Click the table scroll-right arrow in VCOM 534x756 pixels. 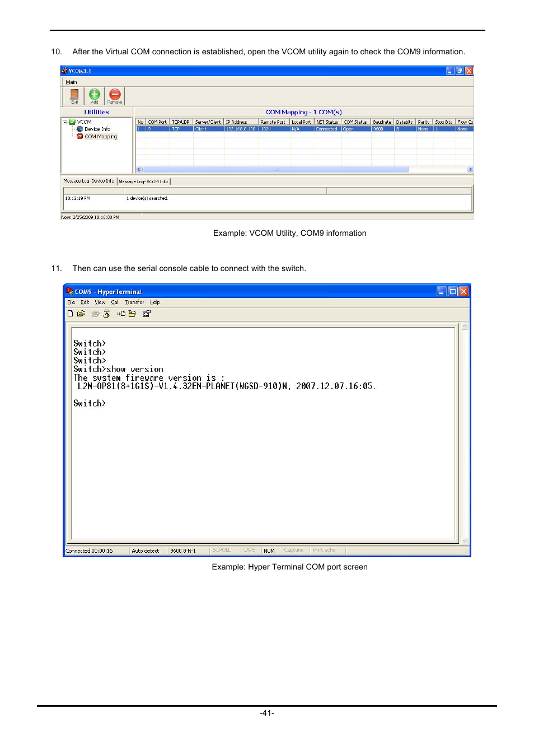pyautogui.click(x=470, y=169)
